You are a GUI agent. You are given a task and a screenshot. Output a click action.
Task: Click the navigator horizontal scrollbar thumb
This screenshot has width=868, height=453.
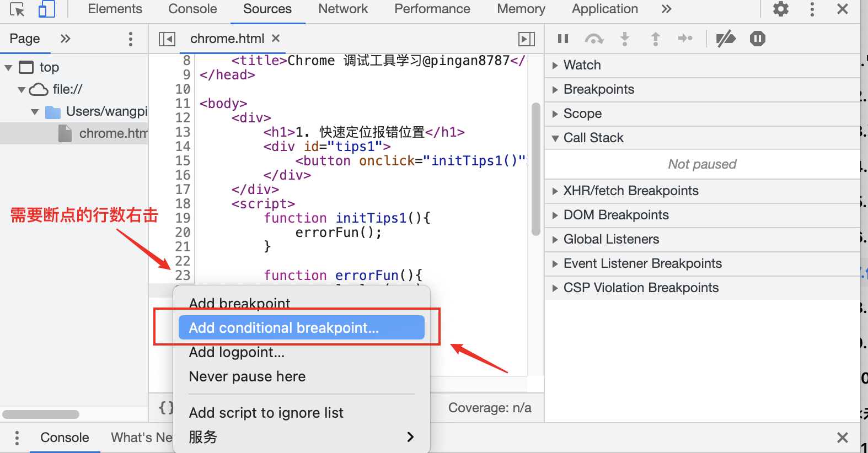tap(41, 414)
